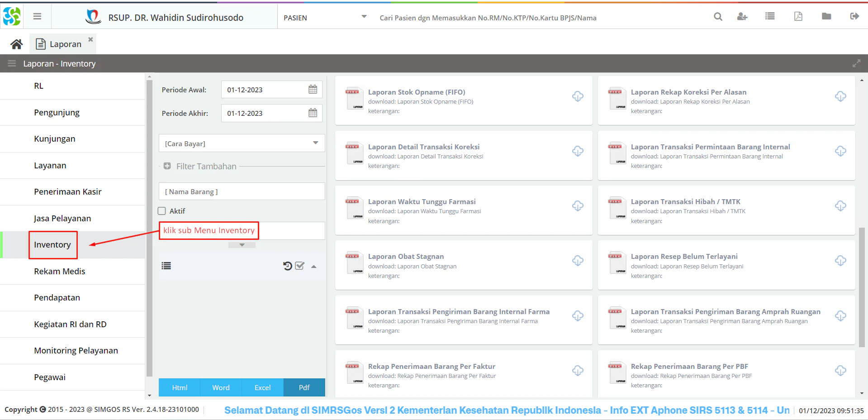This screenshot has height=420, width=868.
Task: Export report as Excel
Action: point(263,387)
